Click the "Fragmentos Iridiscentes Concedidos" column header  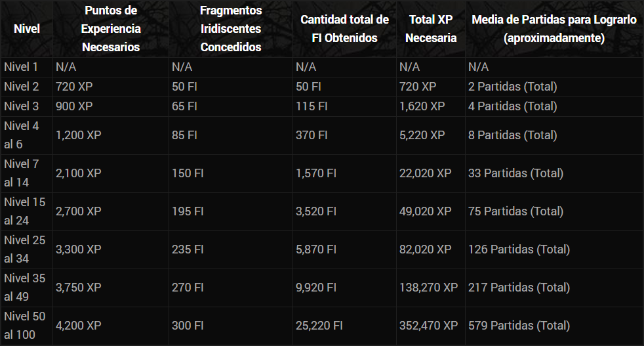(231, 29)
